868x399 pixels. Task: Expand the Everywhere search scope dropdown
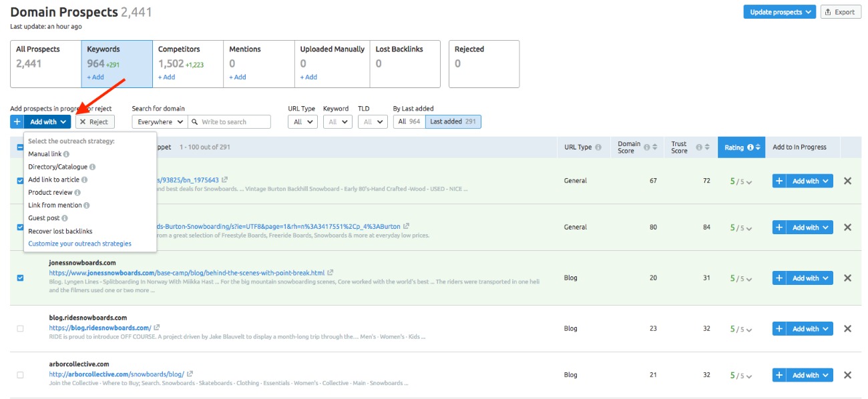(160, 122)
